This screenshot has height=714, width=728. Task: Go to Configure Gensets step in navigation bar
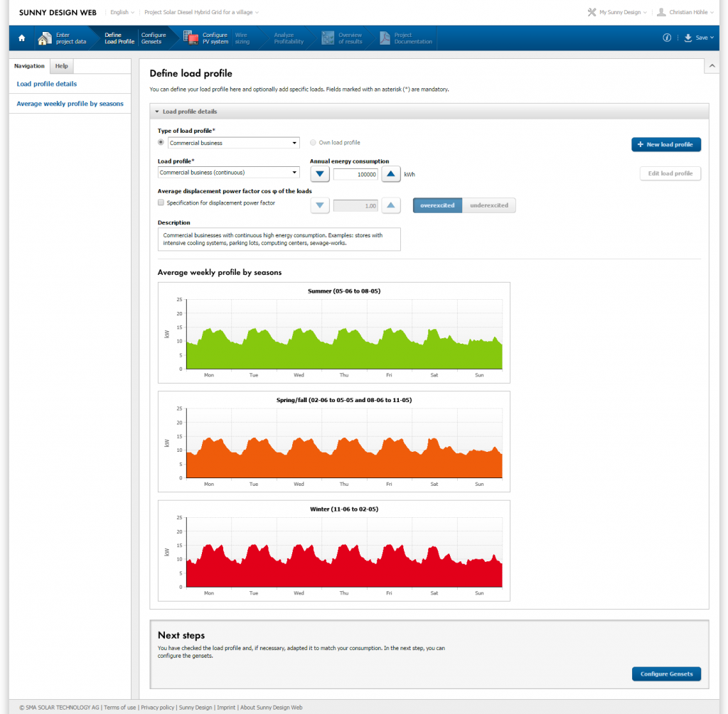click(153, 38)
